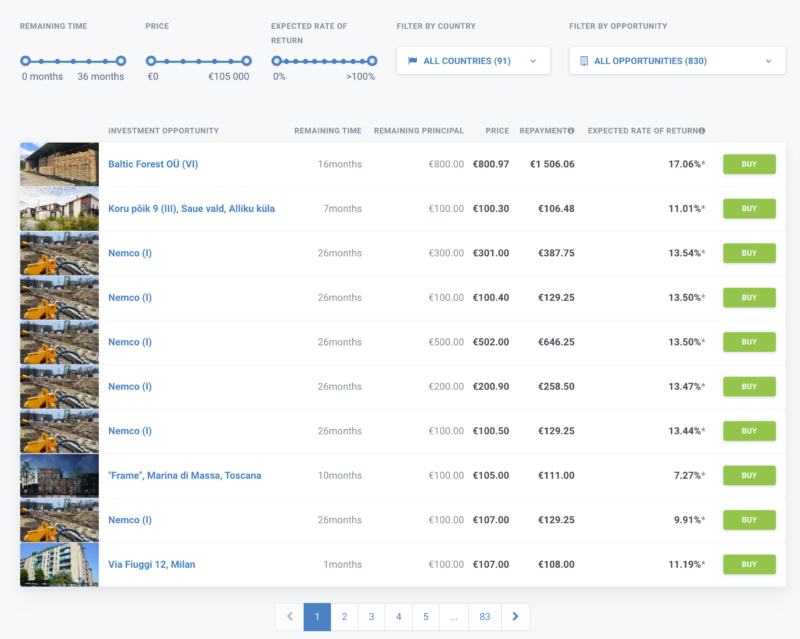This screenshot has width=800, height=639.
Task: Open the Baltic Forest OÜ (VI) link
Action: (153, 164)
